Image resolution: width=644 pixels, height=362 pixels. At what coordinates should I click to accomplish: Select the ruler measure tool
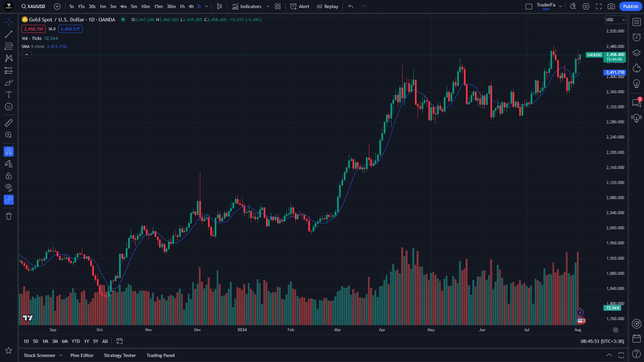[9, 123]
